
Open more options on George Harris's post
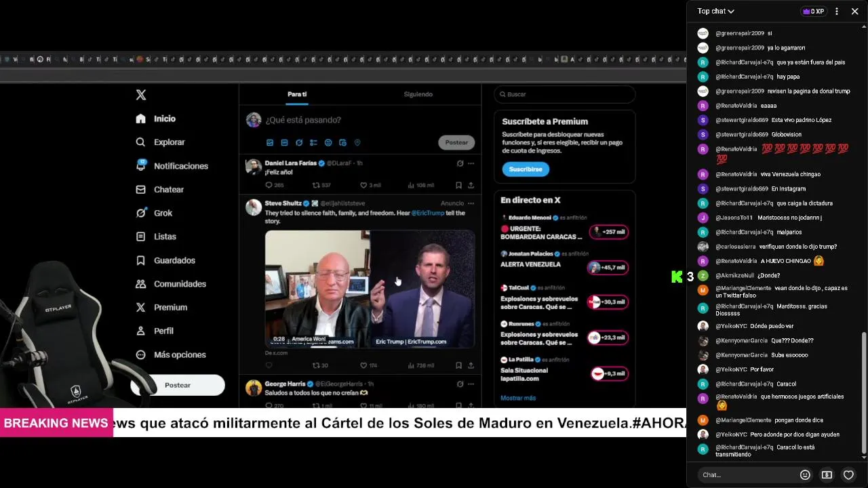point(471,384)
